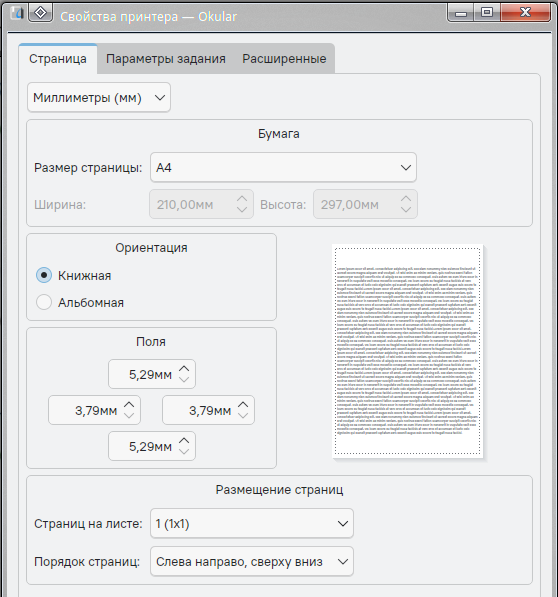Click the page preview thumbnail
Screen dimensions: 558x597
[407, 351]
